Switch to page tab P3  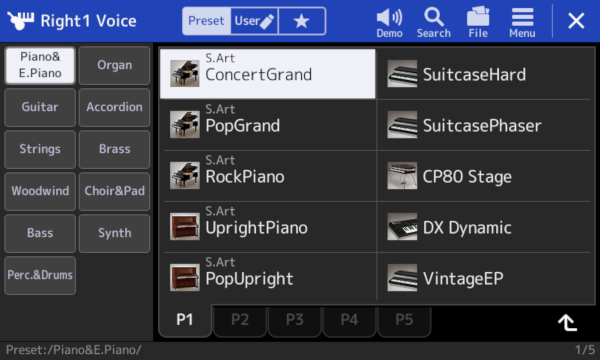click(x=295, y=321)
